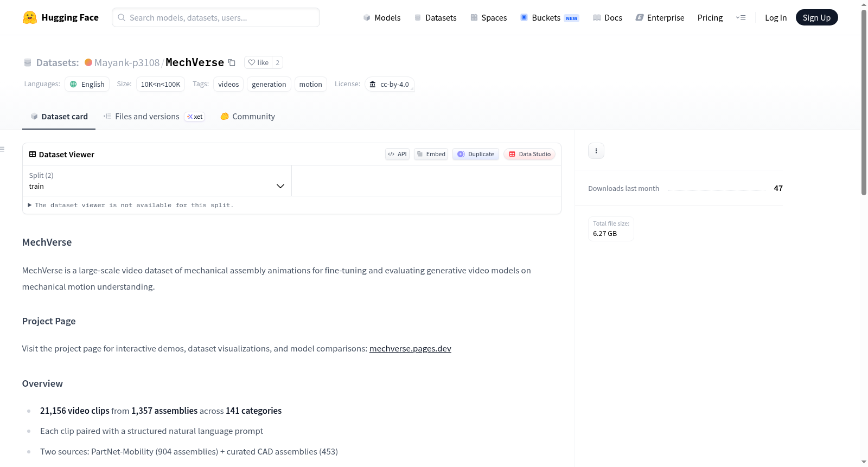
Task: Copy dataset name with the copy icon
Action: (232, 62)
